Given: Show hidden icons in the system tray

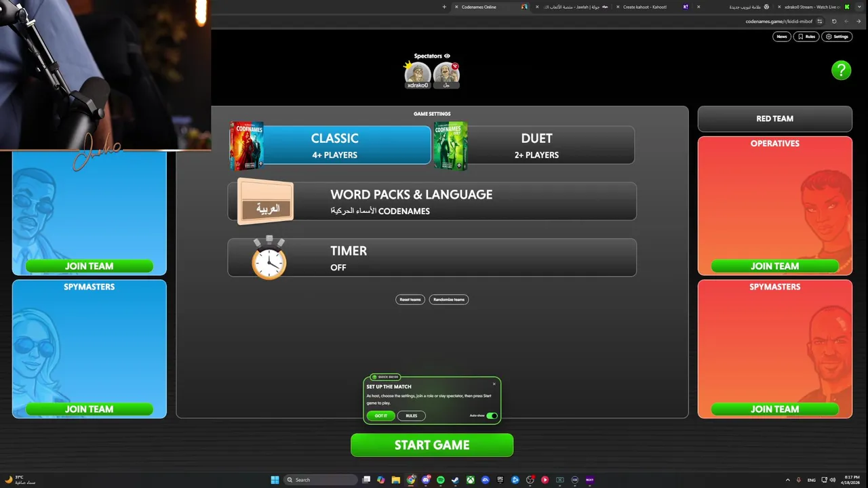Looking at the screenshot, I should [x=787, y=480].
